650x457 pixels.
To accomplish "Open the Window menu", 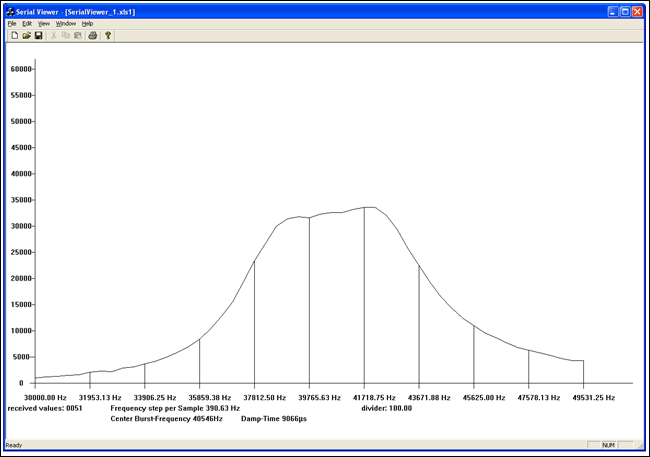I will tap(65, 23).
